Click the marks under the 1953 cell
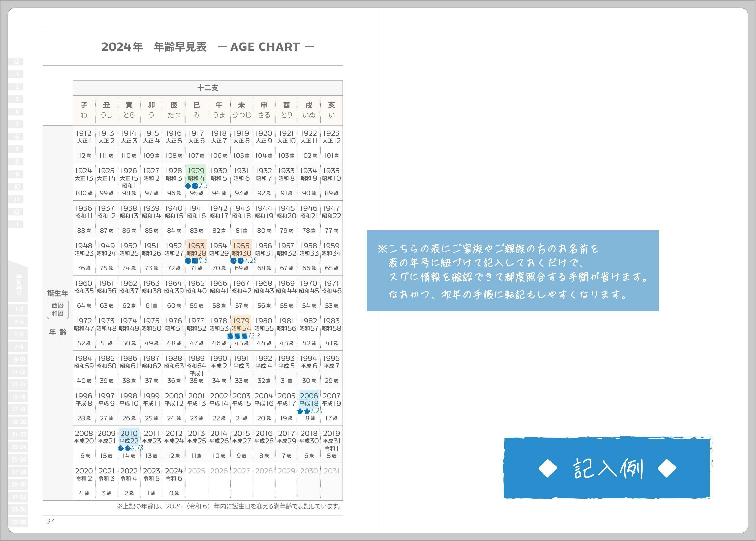This screenshot has width=756, height=541. (x=192, y=260)
